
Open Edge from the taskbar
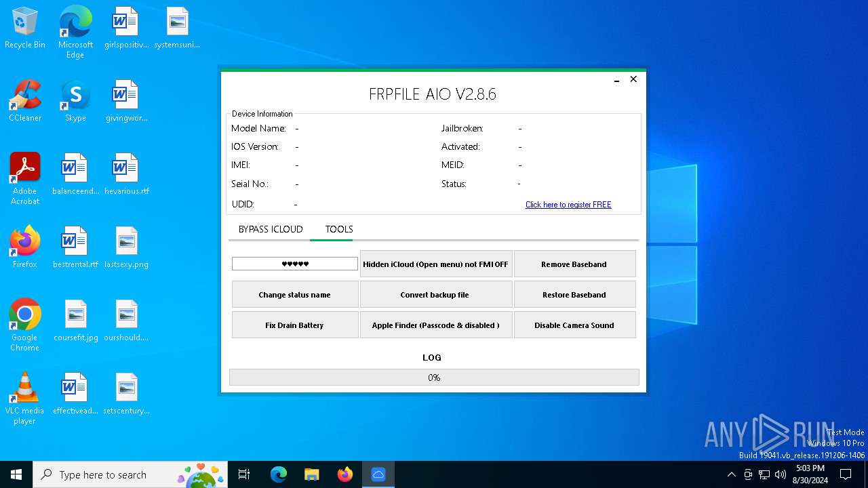279,474
